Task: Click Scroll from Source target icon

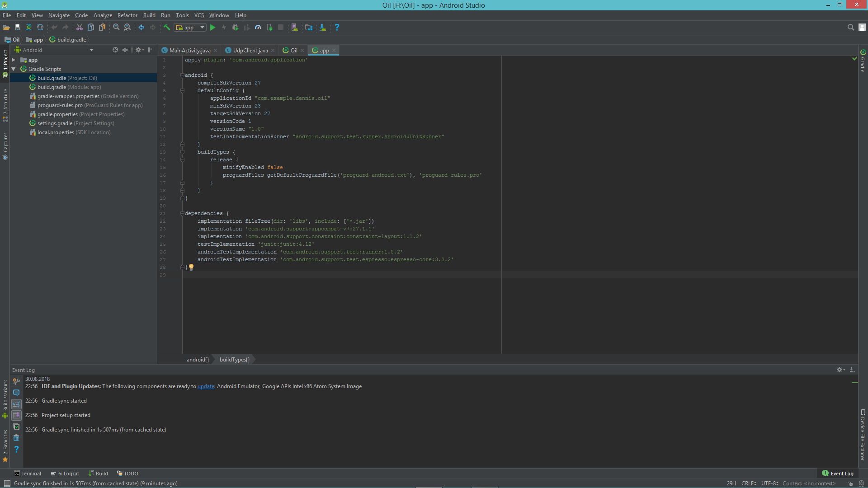Action: 115,50
